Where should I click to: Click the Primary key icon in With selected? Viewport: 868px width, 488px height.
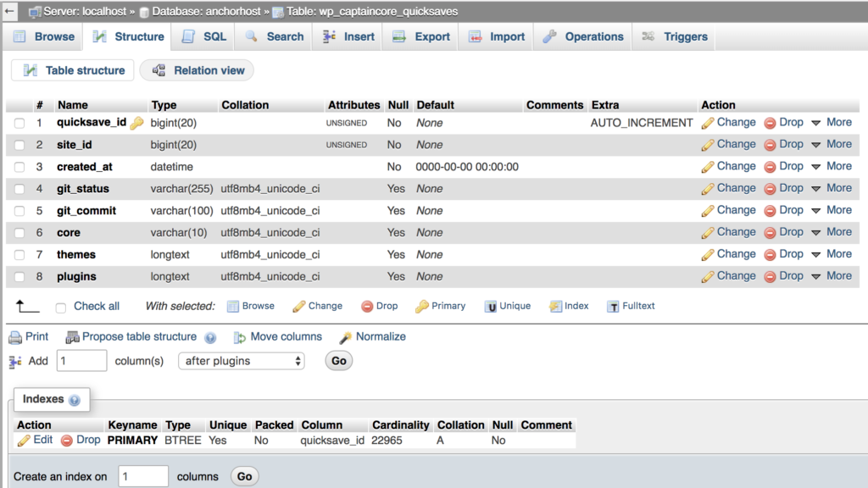click(x=421, y=307)
